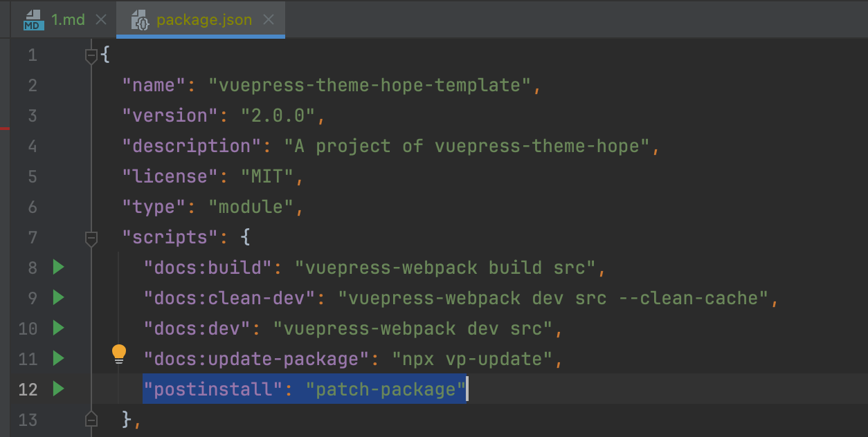
Task: Click line number 7 in the gutter
Action: [x=32, y=237]
